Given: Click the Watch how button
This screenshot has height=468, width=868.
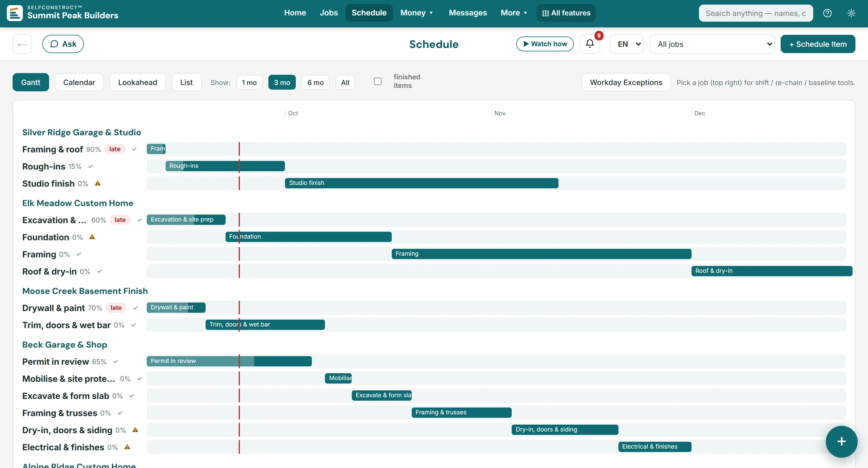Looking at the screenshot, I should click(x=545, y=44).
